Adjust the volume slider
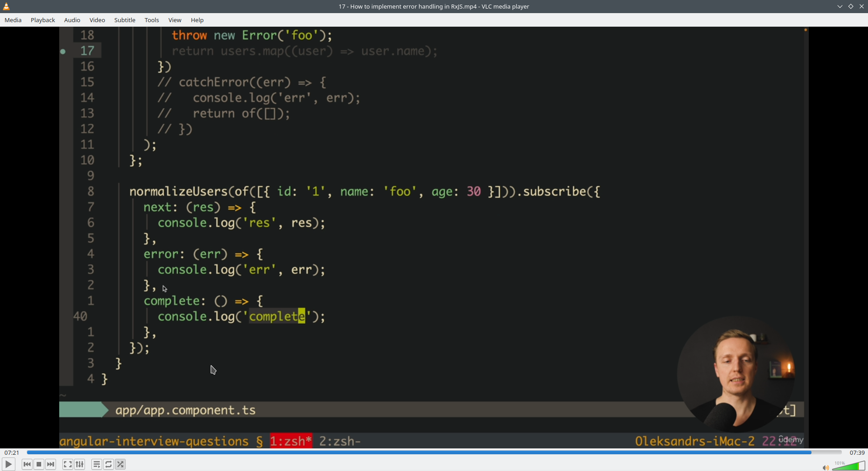This screenshot has width=868, height=471. [x=849, y=466]
